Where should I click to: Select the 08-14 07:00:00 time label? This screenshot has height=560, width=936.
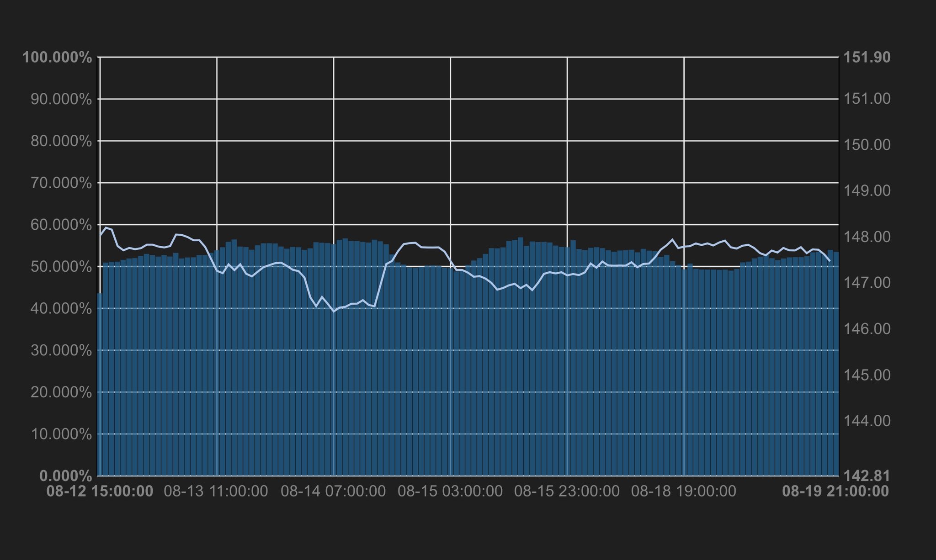(333, 491)
